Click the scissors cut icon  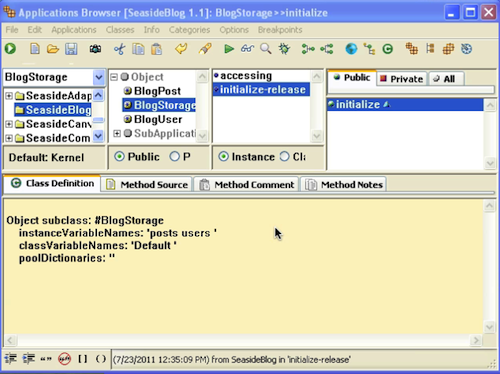[x=120, y=49]
